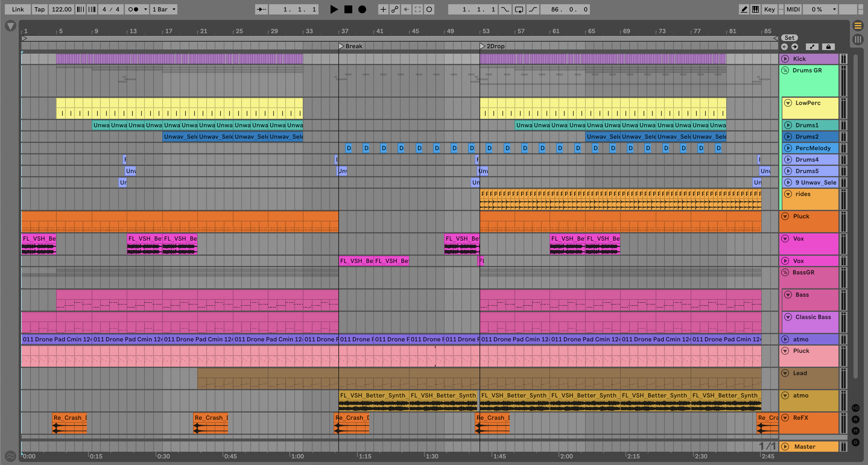This screenshot has width=868, height=465.
Task: Toggle the Follow playback button
Action: point(261,9)
